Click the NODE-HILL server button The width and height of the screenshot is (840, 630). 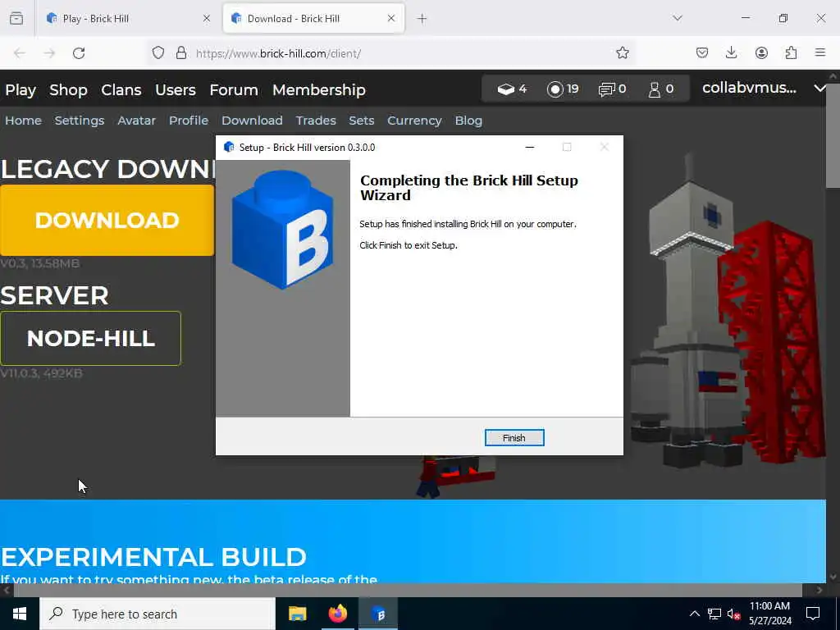[90, 339]
